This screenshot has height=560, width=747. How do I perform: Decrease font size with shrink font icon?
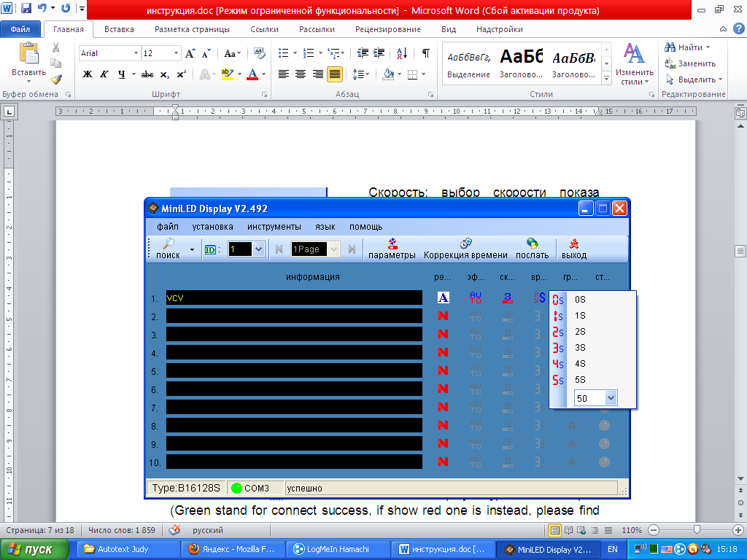coord(206,53)
